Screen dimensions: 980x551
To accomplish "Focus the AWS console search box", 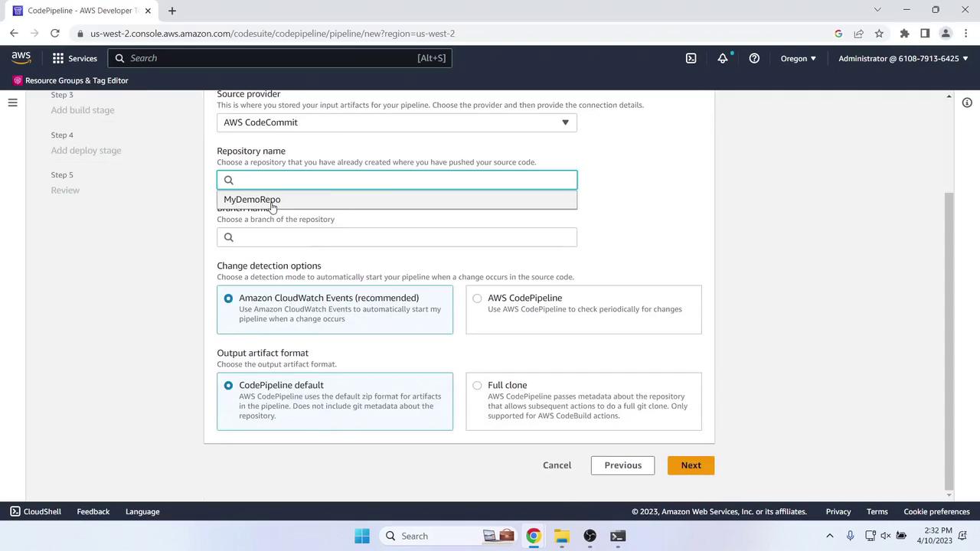I will click(280, 58).
